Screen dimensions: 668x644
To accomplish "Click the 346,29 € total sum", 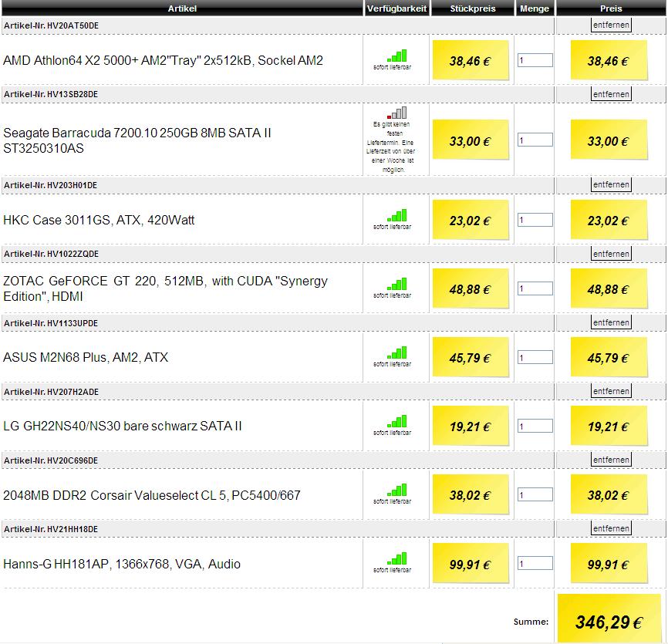I will click(x=609, y=622).
